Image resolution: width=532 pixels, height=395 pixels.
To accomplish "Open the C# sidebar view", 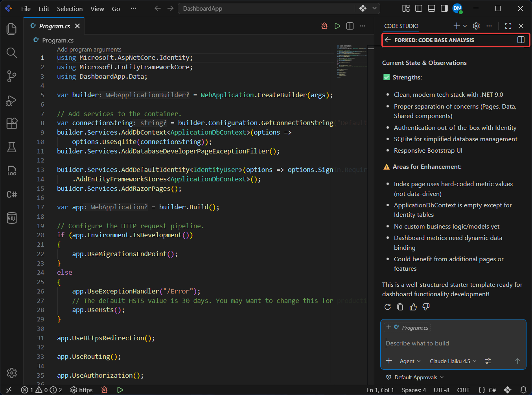I will click(x=12, y=194).
